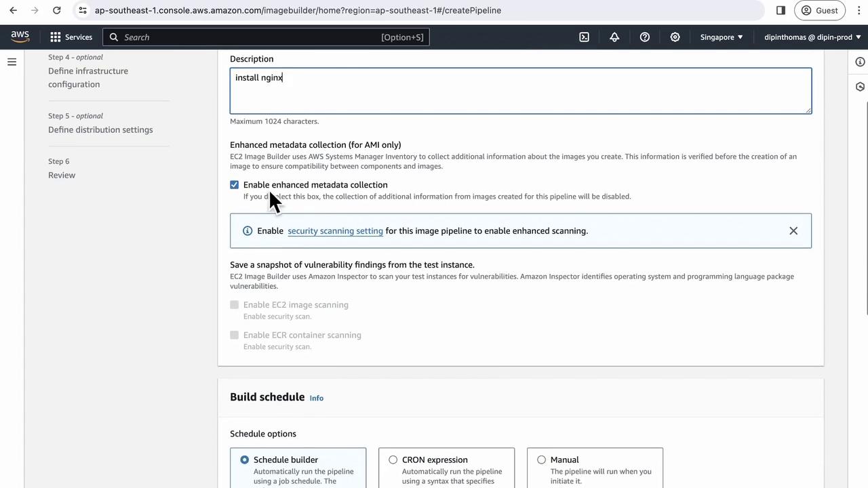The width and height of the screenshot is (868, 488).
Task: Open the console settings gear icon
Action: 675,37
